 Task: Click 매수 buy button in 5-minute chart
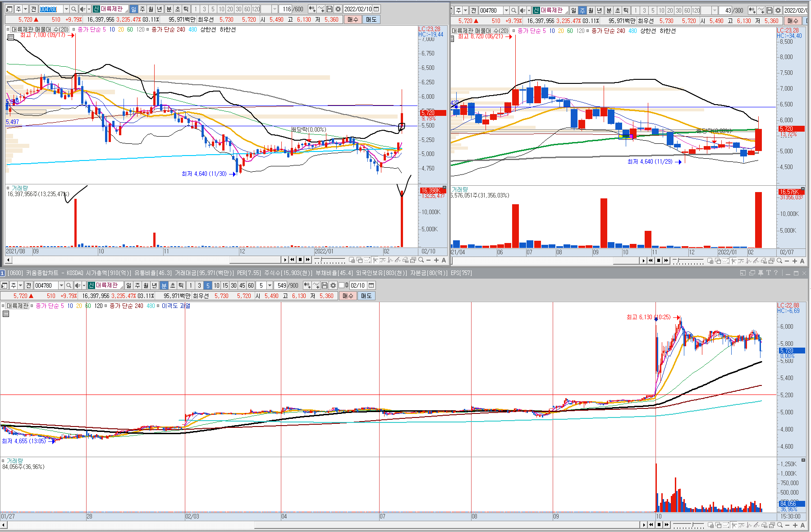point(348,296)
